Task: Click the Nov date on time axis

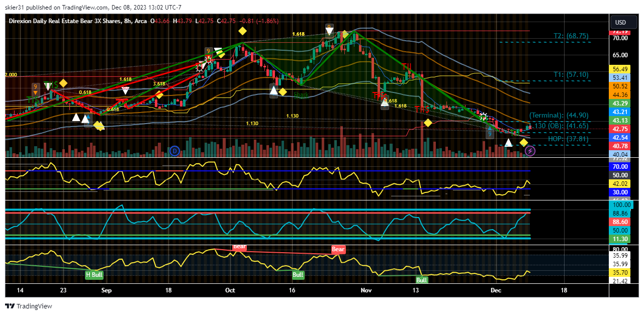Action: coord(366,290)
